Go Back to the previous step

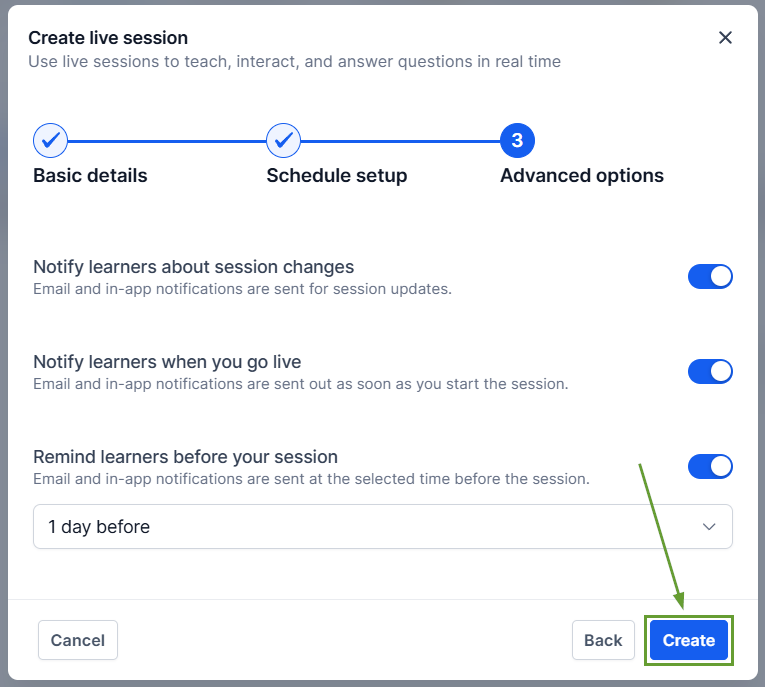[x=603, y=640]
